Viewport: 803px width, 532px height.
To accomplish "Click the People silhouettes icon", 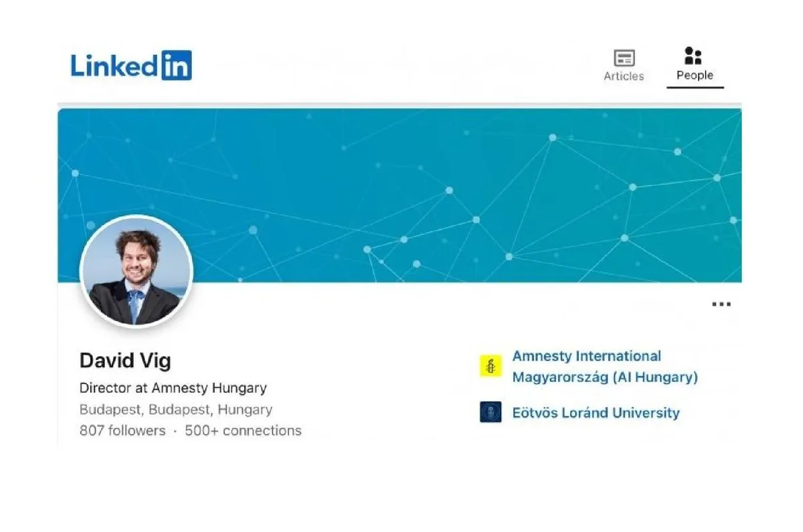I will click(x=694, y=56).
